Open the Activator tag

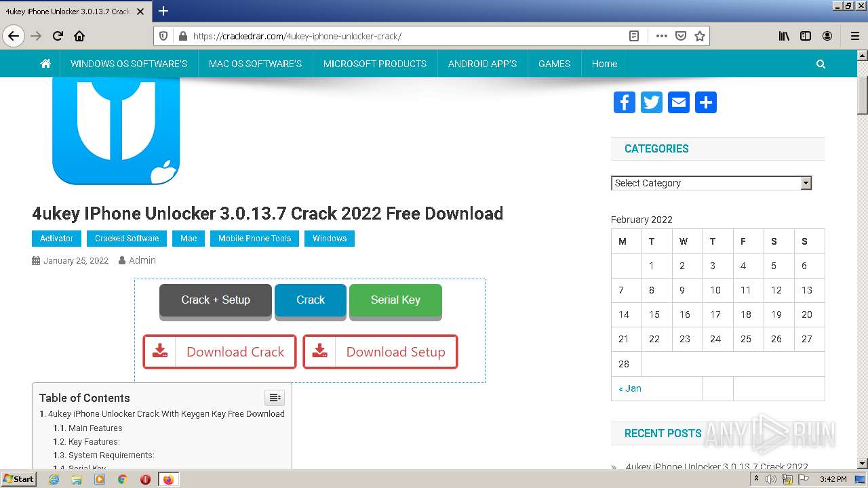[x=56, y=239]
